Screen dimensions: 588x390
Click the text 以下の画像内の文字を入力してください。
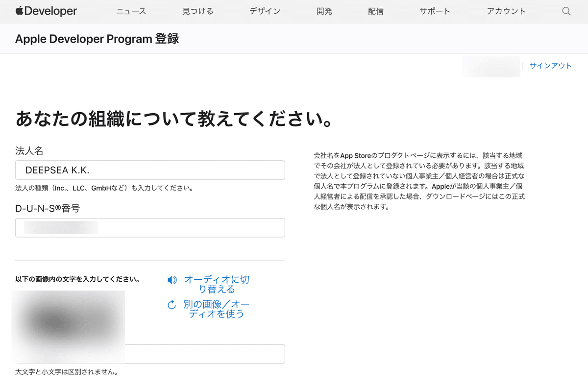coord(77,280)
